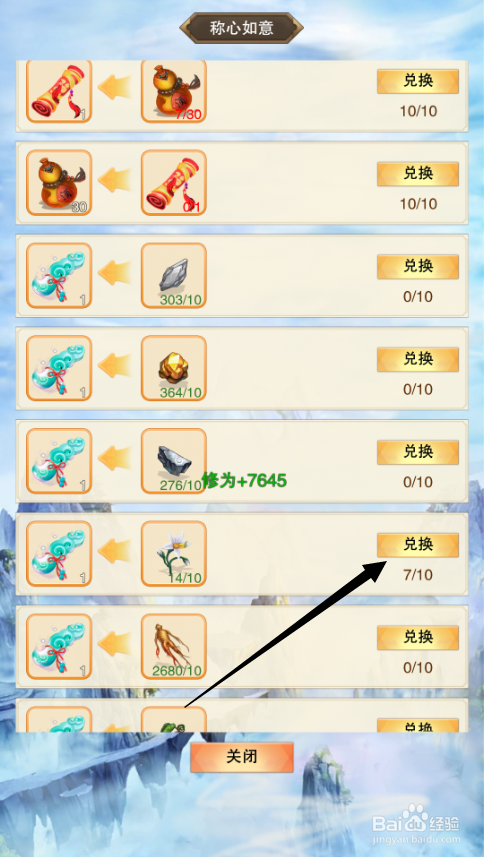The height and width of the screenshot is (857, 489).
Task: Select the gourd reward icon showing 30
Action: pyautogui.click(x=59, y=183)
